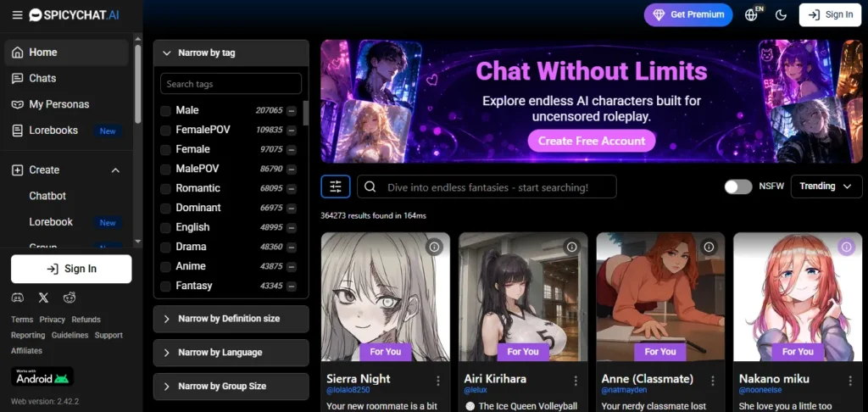Viewport: 868px width, 412px height.
Task: Show info for Anne (Classmate) card
Action: click(x=709, y=247)
